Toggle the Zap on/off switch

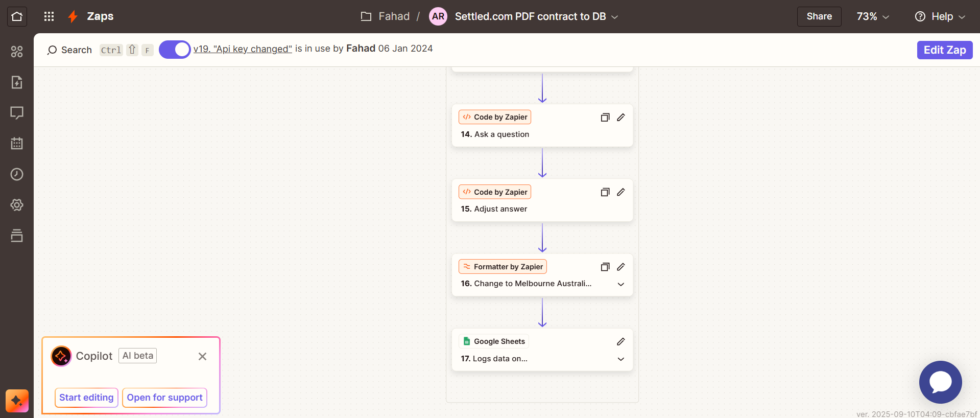click(x=175, y=50)
